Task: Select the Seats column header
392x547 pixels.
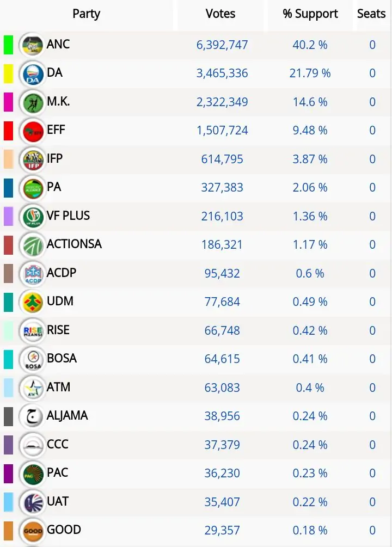Action: pyautogui.click(x=371, y=14)
